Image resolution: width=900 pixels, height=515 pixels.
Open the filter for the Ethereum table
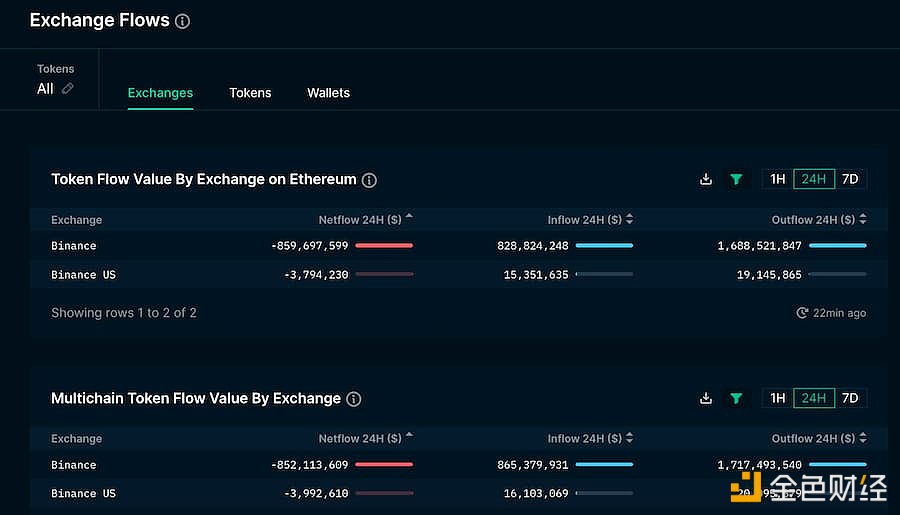point(736,179)
